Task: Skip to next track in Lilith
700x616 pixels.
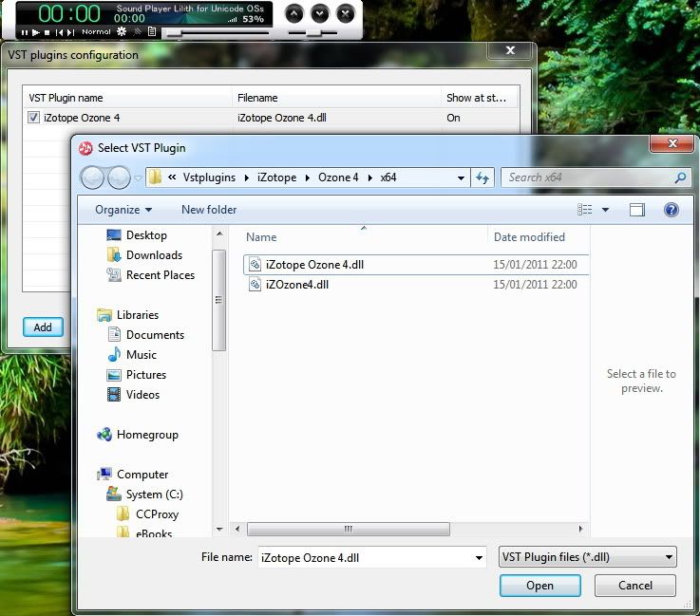Action: (x=70, y=32)
